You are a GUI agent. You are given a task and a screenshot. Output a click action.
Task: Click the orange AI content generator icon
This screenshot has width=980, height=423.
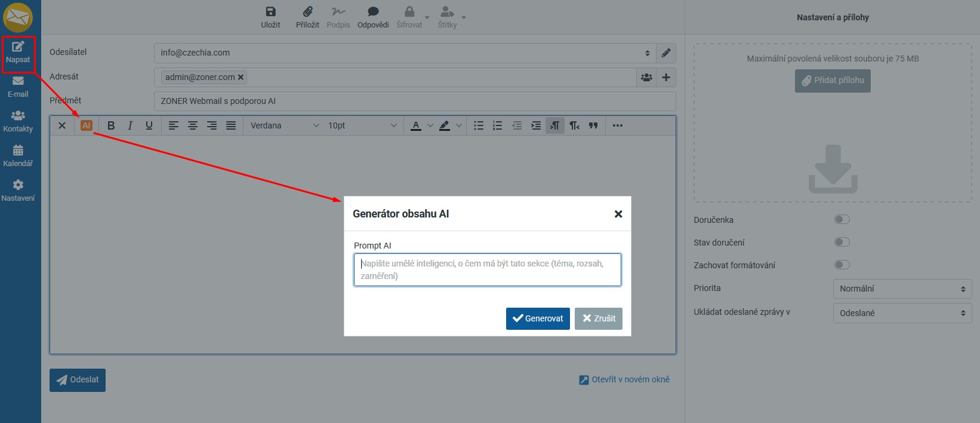(87, 125)
